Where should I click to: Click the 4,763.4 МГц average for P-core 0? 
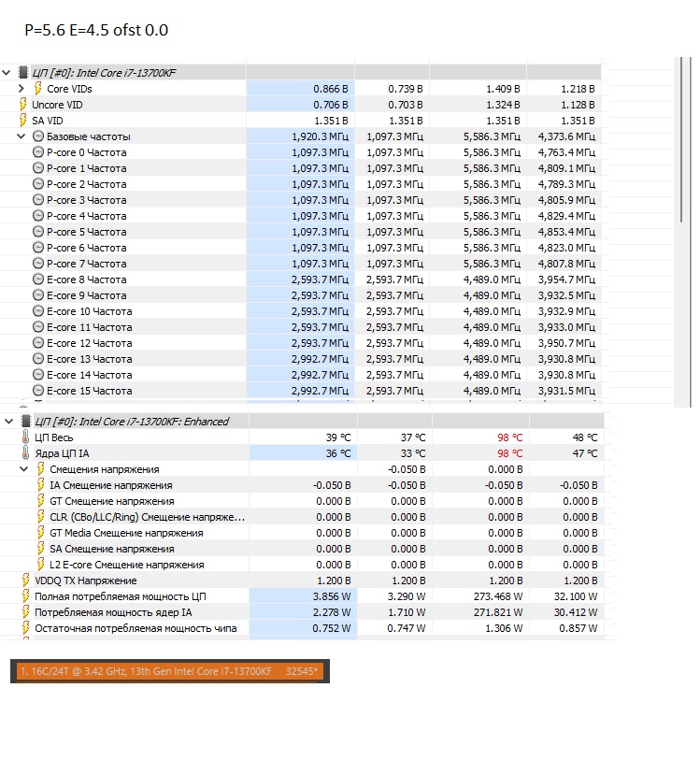coord(566,152)
